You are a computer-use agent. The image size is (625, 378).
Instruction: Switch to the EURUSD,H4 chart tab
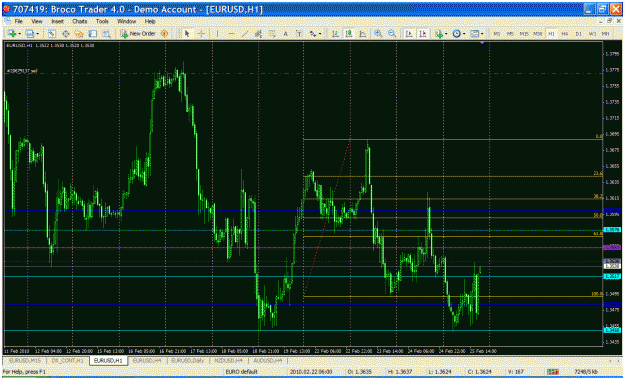coord(147,360)
